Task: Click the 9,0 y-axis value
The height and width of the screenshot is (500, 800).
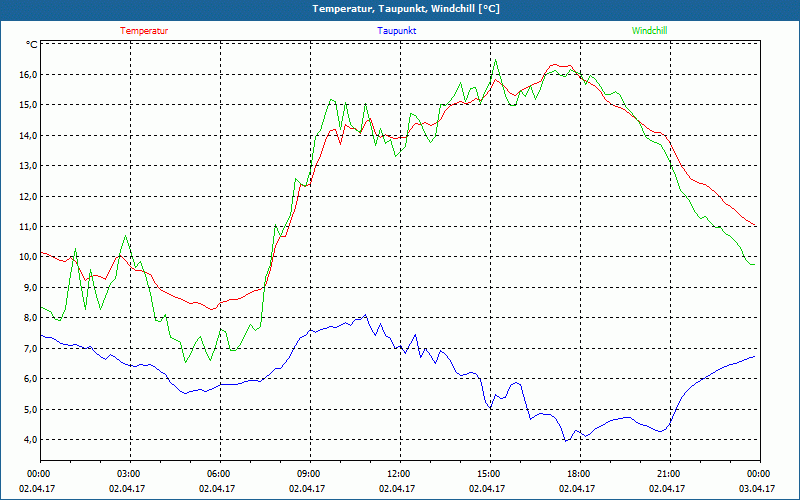Action: pos(31,287)
